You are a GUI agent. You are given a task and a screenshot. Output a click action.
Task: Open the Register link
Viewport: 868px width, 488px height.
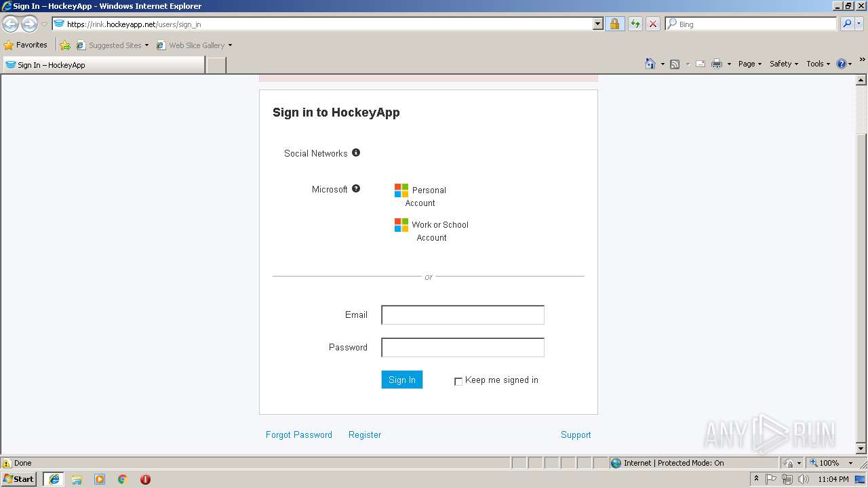pyautogui.click(x=365, y=434)
